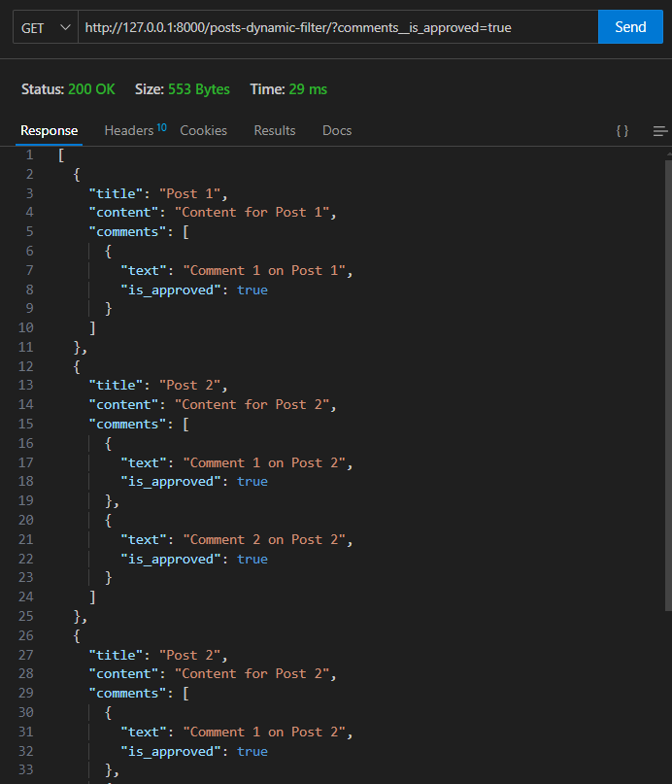Click the true value on line 8
This screenshot has width=672, height=784.
tap(252, 290)
